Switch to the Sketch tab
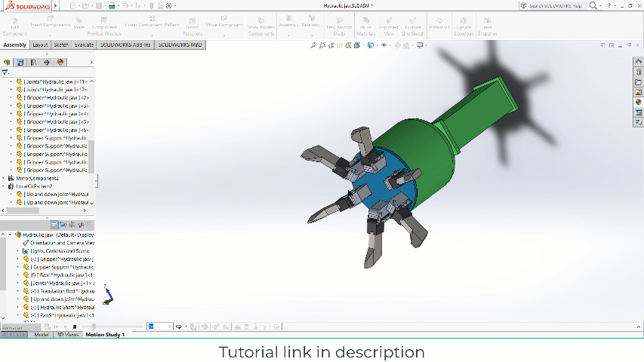The width and height of the screenshot is (644, 362). tap(61, 44)
